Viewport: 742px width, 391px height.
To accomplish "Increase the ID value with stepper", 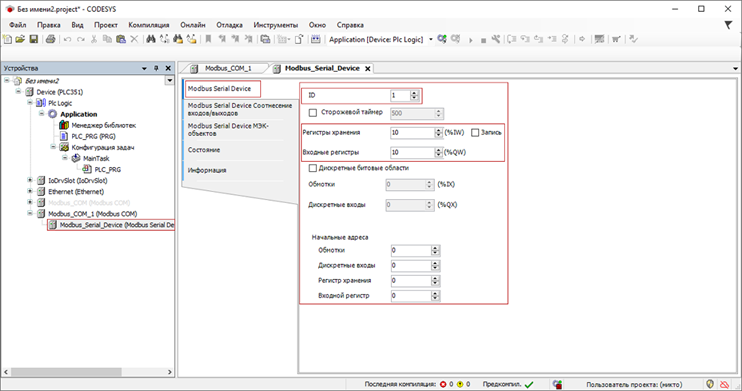I will (415, 93).
